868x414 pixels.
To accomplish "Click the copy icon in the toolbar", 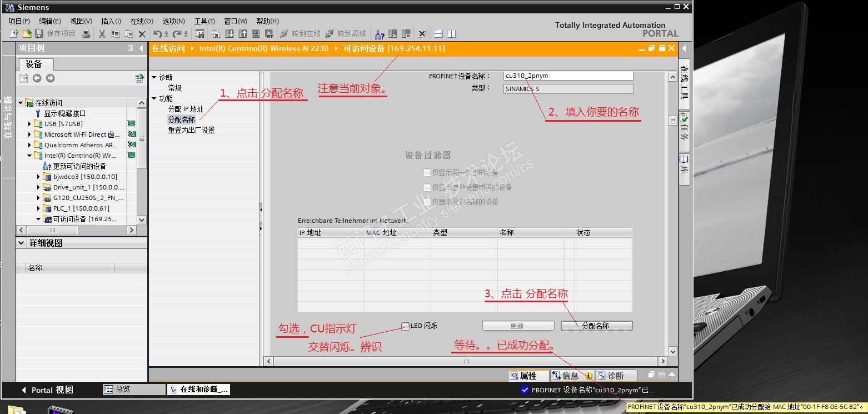I will (115, 34).
